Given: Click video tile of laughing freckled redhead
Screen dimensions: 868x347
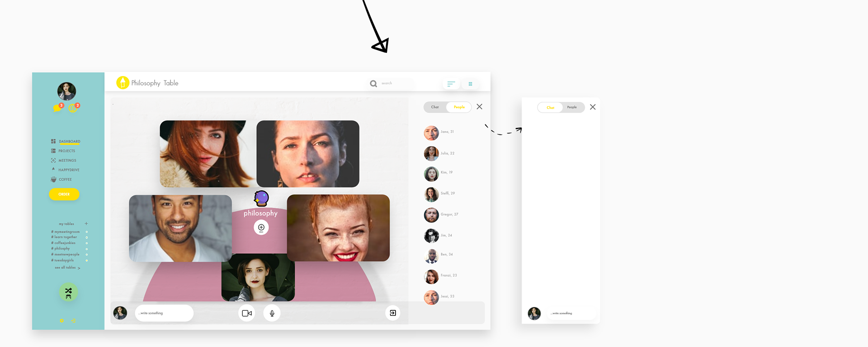Looking at the screenshot, I should [338, 228].
